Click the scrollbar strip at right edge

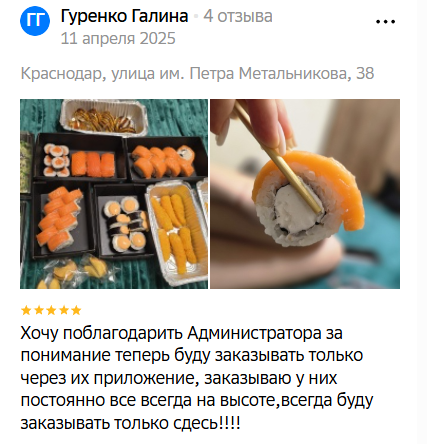(x=422, y=222)
